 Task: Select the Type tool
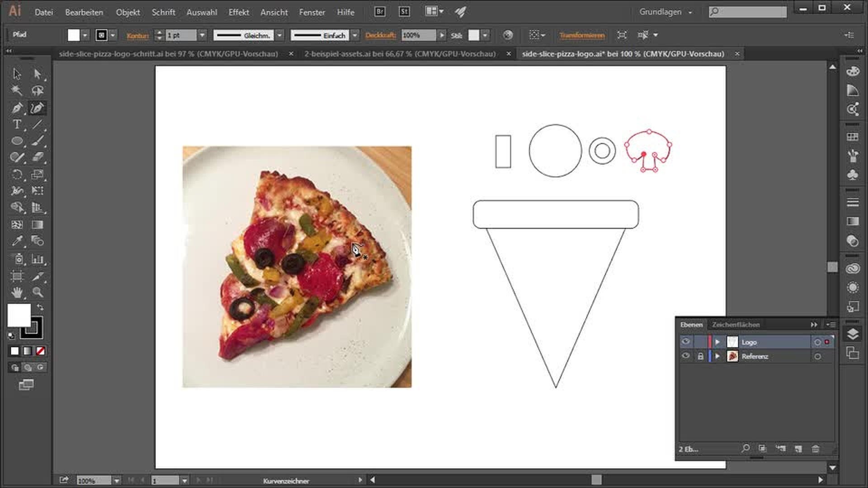pos(17,124)
